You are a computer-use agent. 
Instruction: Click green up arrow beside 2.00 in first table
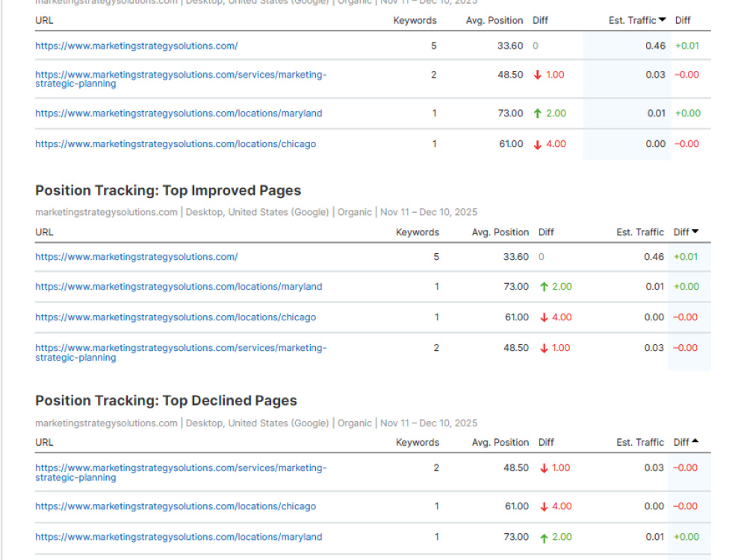537,113
